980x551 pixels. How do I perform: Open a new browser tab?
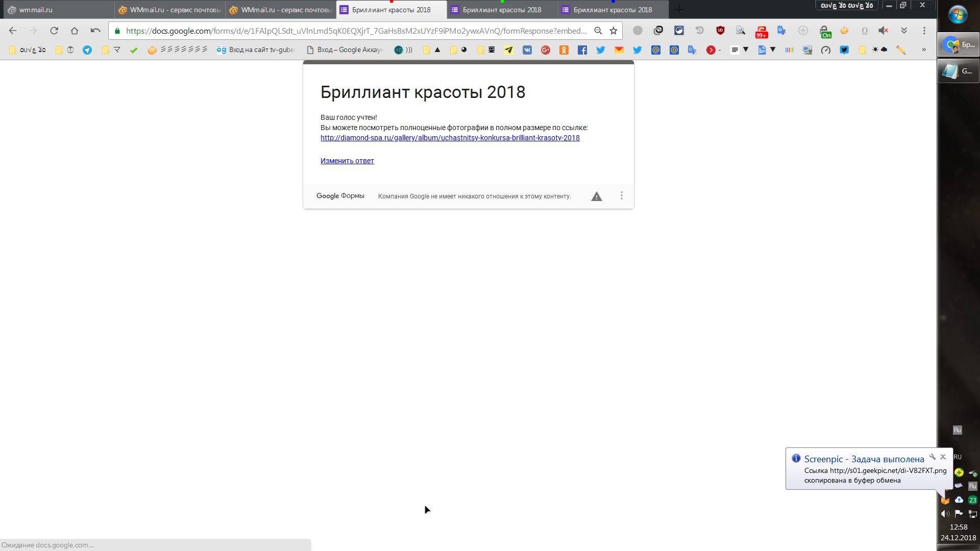click(x=679, y=10)
